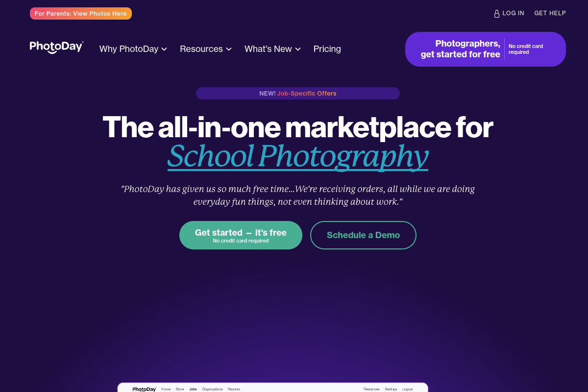Click the PhotoDay logo in the header
The height and width of the screenshot is (392, 588).
(x=56, y=47)
